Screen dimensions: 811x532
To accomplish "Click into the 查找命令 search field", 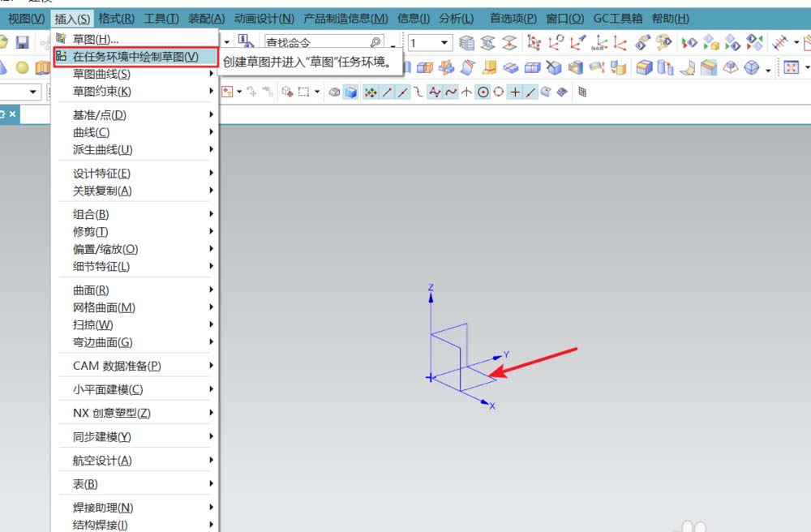I will point(316,42).
